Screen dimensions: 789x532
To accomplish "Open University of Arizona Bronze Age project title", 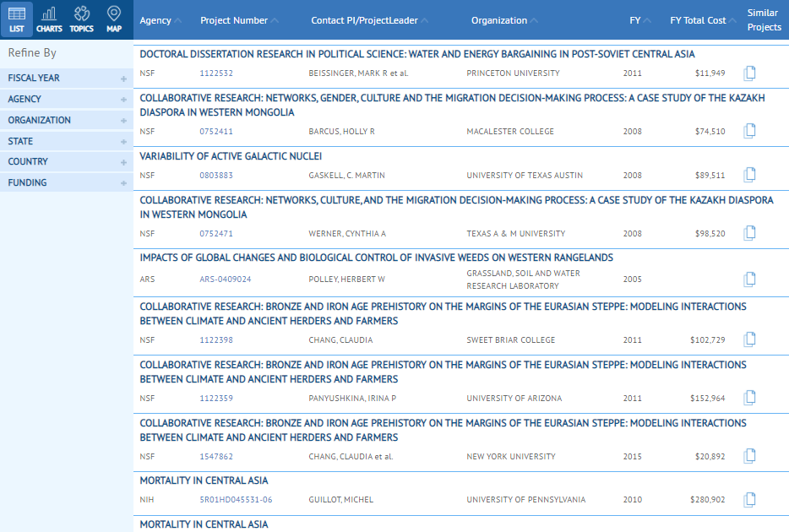I will point(443,372).
